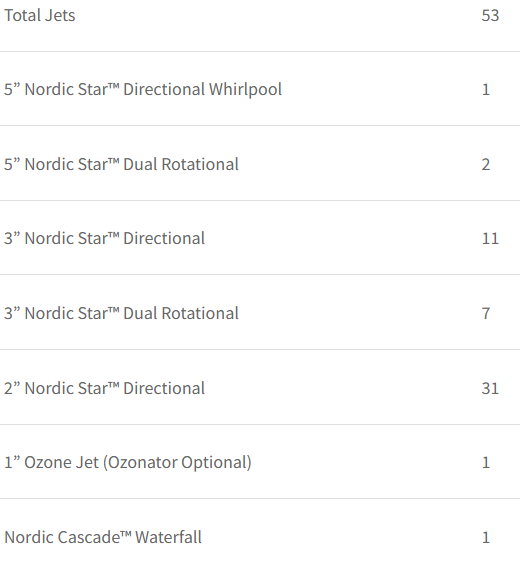Viewport: 520px width, 567px height.
Task: Select Nordic Cascade Waterfall label
Action: pos(103,537)
